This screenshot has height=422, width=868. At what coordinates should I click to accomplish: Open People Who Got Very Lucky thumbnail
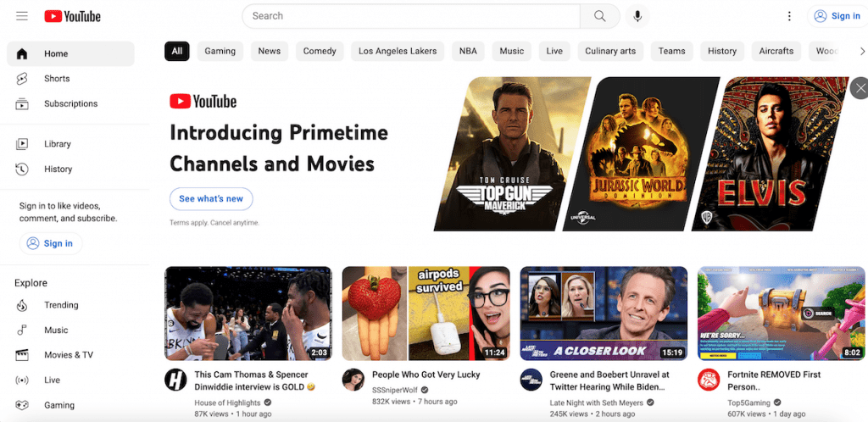[426, 314]
